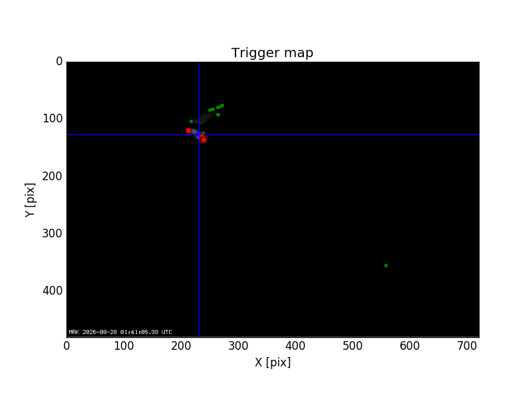Click the 300 tick label on X axis
The image size is (532, 399).
tap(238, 346)
